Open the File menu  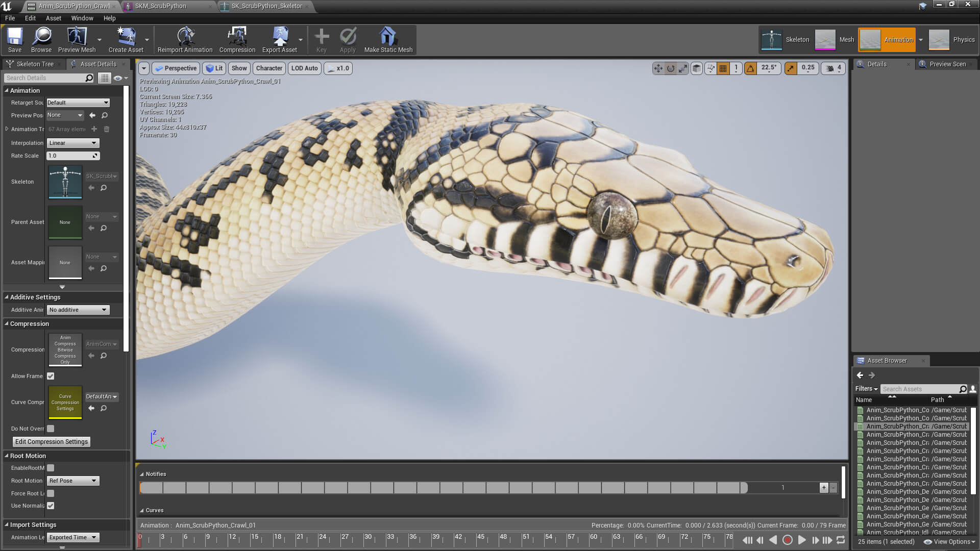coord(10,18)
